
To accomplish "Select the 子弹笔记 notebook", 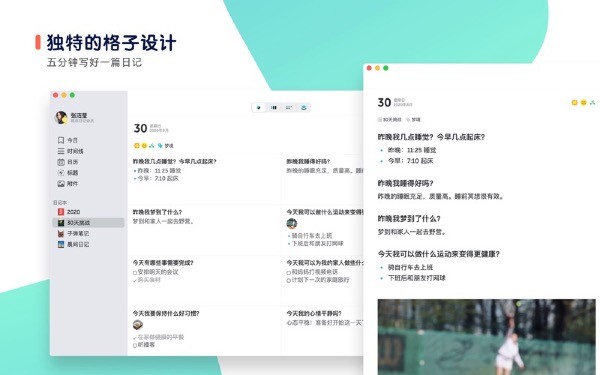I will (x=73, y=233).
